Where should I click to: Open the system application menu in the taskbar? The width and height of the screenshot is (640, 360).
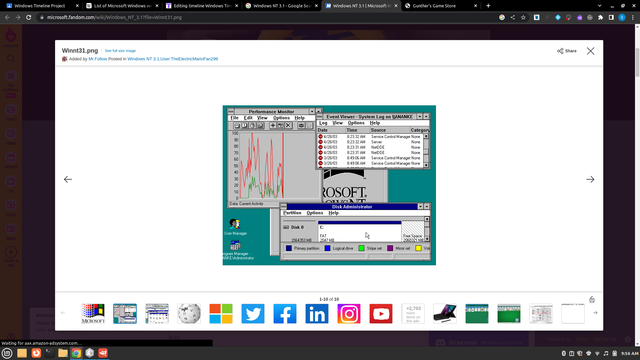click(7, 353)
